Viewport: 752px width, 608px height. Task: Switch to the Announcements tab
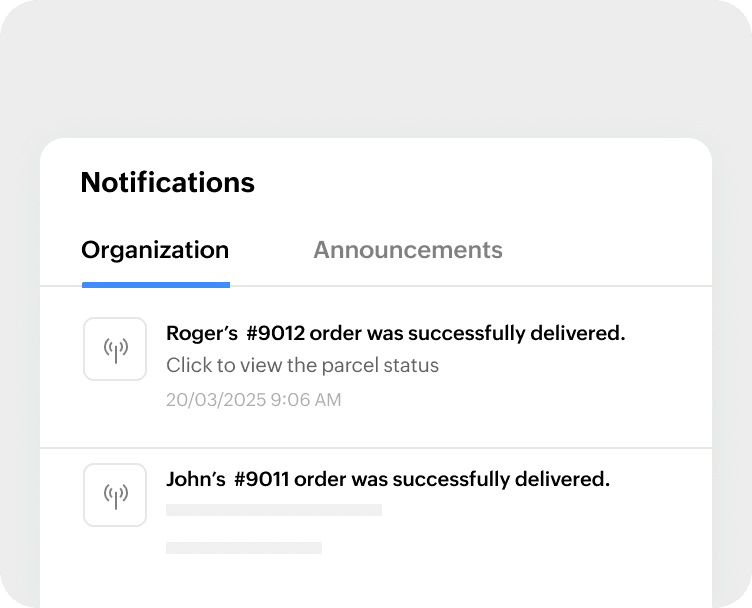[407, 250]
